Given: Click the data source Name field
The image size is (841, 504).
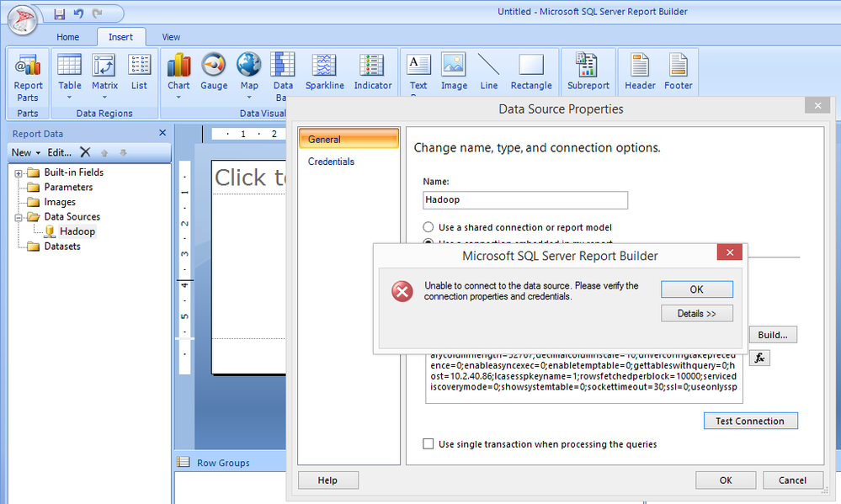Looking at the screenshot, I should (x=525, y=200).
